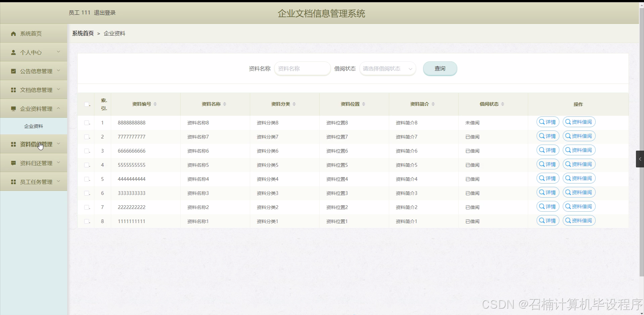Sort by 资料分类 column arrows
Viewport: 644px width, 315px height.
(x=294, y=104)
